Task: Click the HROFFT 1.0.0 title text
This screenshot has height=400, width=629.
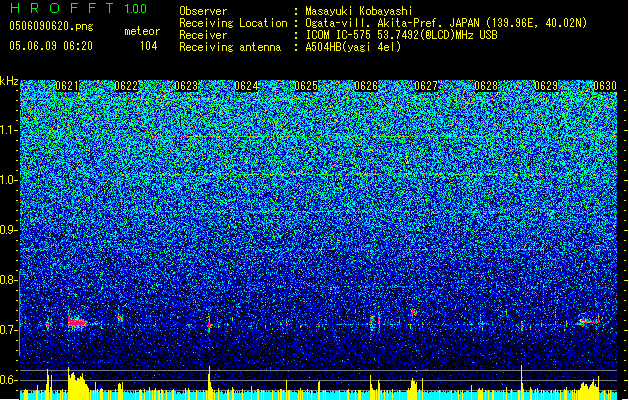Action: click(78, 8)
